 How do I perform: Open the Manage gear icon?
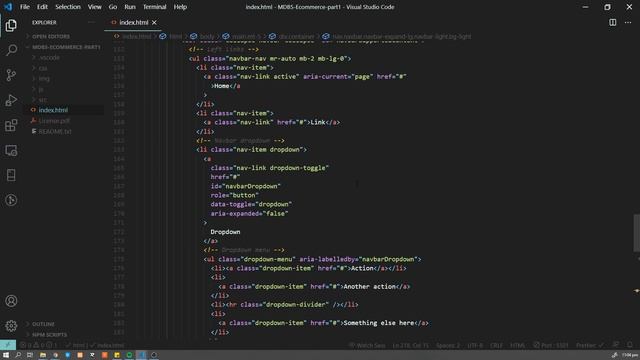tap(11, 326)
